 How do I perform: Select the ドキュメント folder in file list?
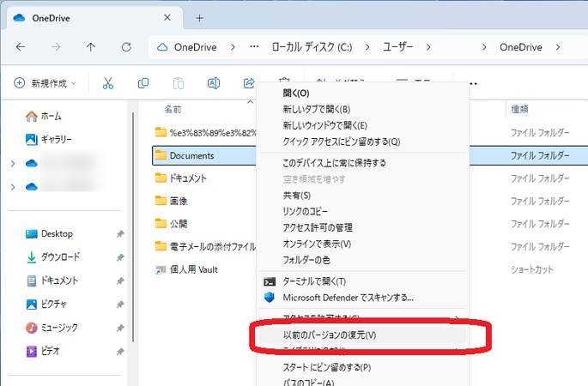(x=181, y=178)
